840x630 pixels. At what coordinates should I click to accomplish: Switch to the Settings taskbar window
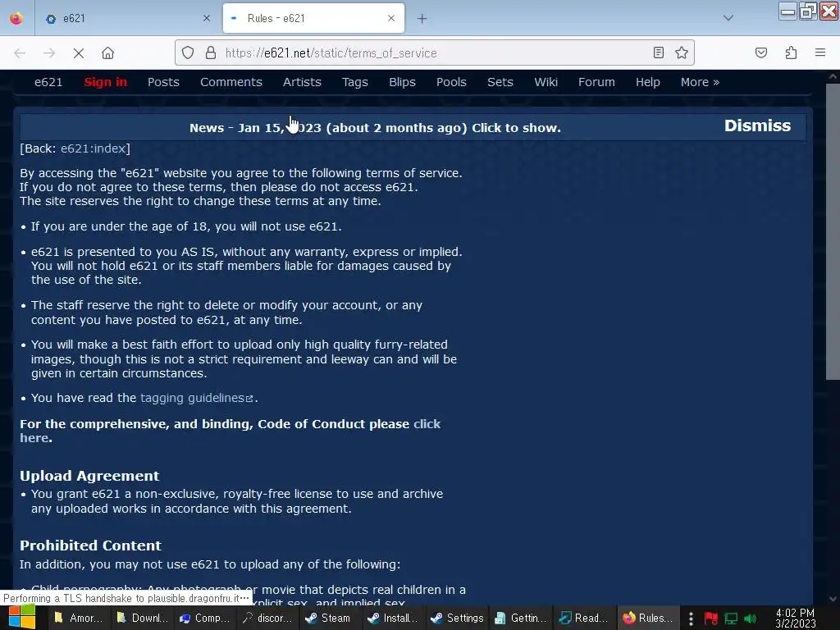coord(456,619)
